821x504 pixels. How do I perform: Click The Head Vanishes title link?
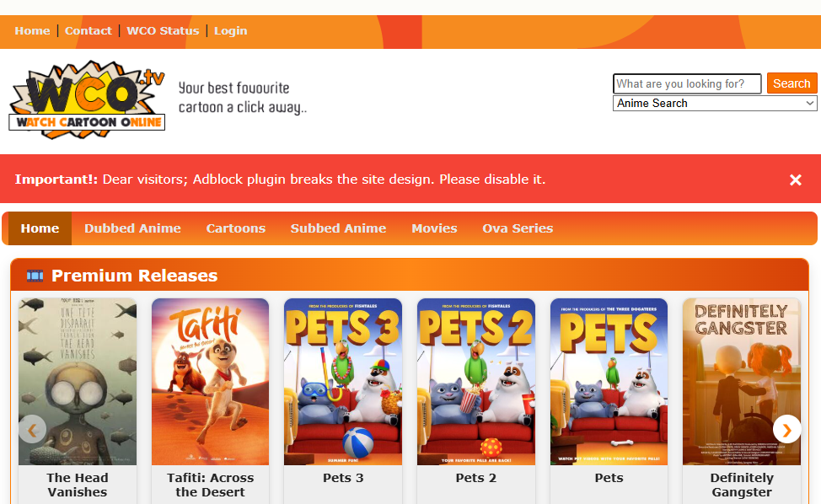(x=77, y=485)
